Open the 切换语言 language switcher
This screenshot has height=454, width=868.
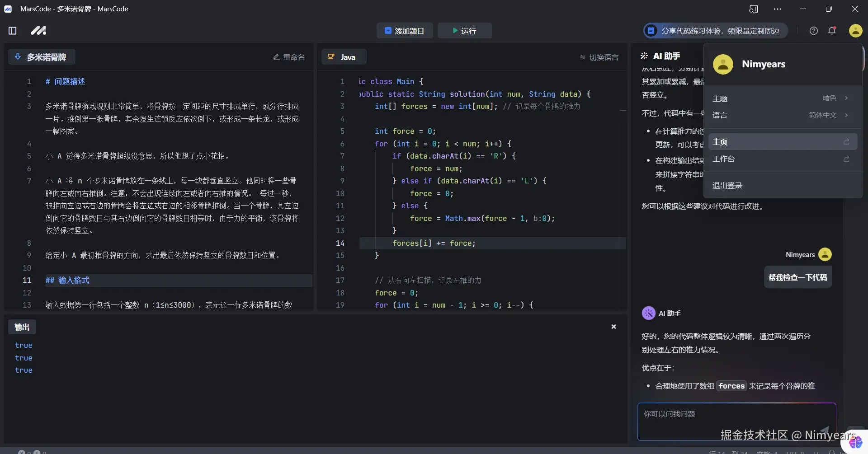click(599, 57)
